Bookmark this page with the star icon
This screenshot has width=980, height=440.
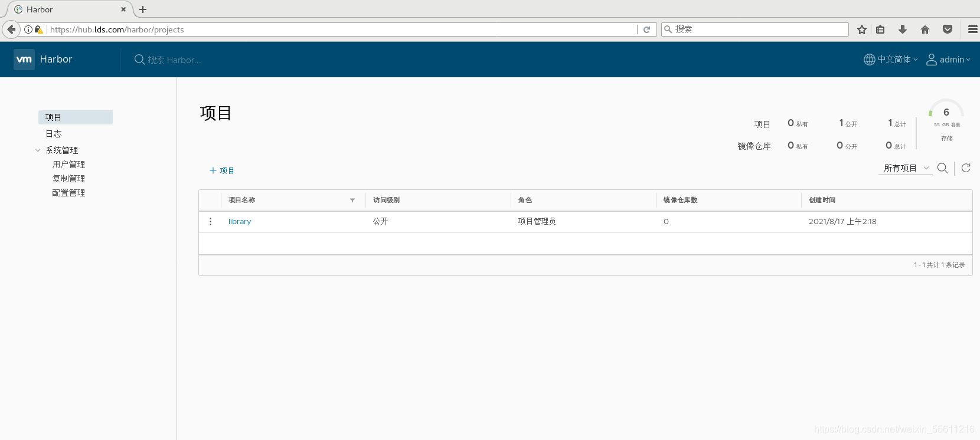pos(862,29)
